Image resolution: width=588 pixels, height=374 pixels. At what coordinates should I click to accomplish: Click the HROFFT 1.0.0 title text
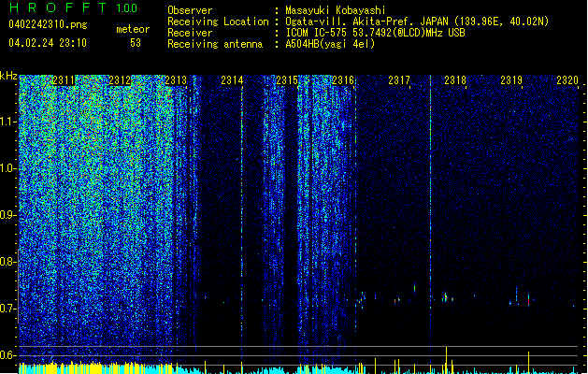[x=73, y=7]
